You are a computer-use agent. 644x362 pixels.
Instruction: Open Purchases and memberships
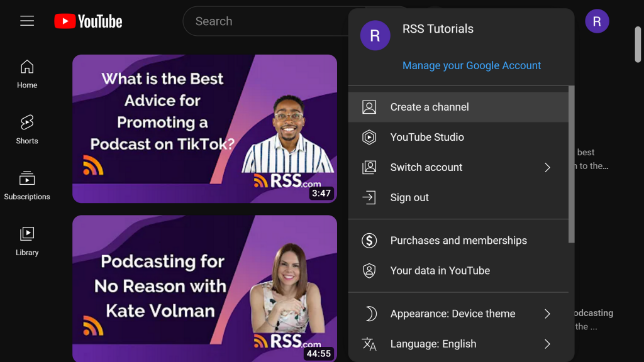[x=458, y=241]
